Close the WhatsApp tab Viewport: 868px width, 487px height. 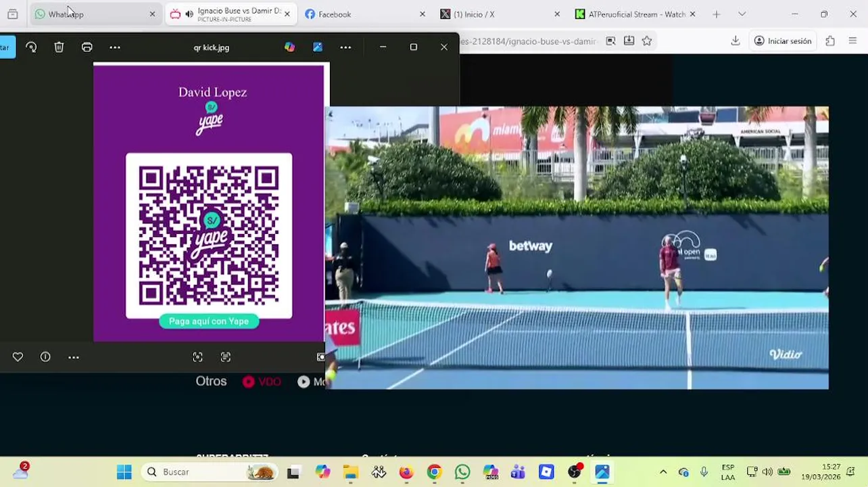click(152, 14)
